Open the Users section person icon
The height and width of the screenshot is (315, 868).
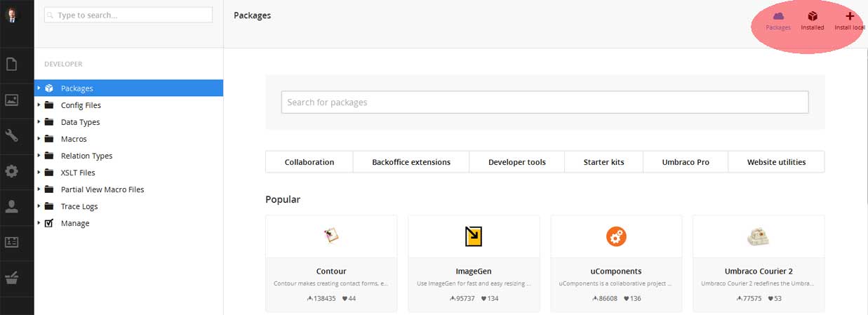tap(11, 206)
